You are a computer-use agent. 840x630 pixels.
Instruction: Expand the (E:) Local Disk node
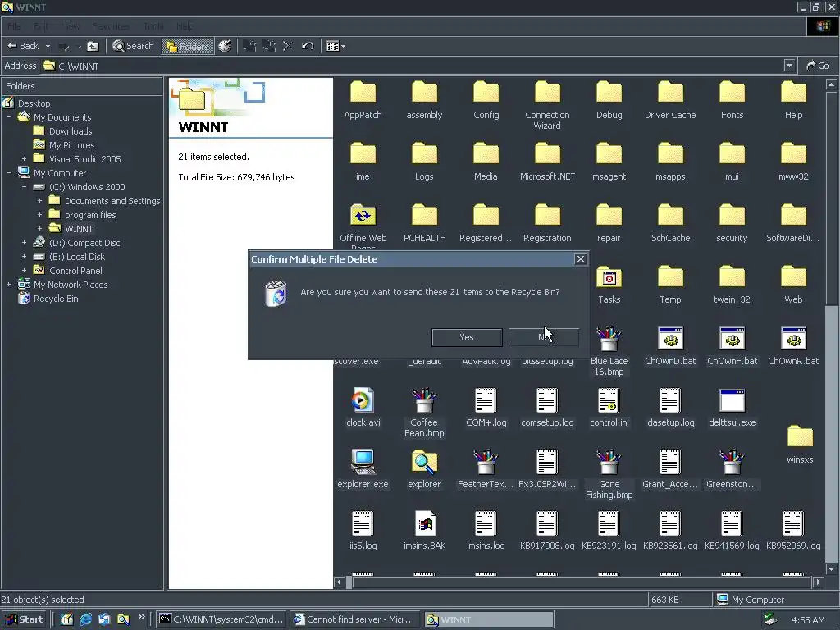pos(24,256)
